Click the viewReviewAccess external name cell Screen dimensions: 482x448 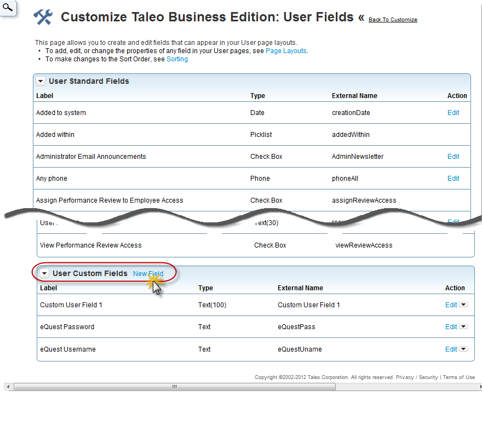(364, 245)
